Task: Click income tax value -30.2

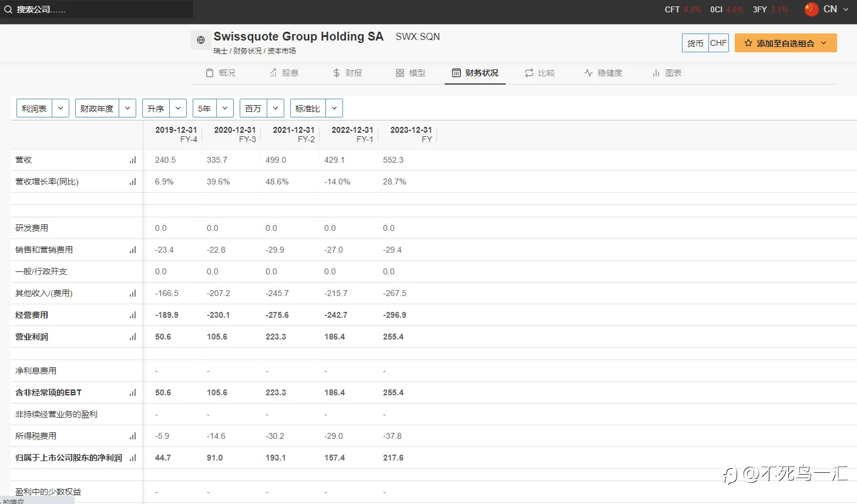Action: click(274, 436)
